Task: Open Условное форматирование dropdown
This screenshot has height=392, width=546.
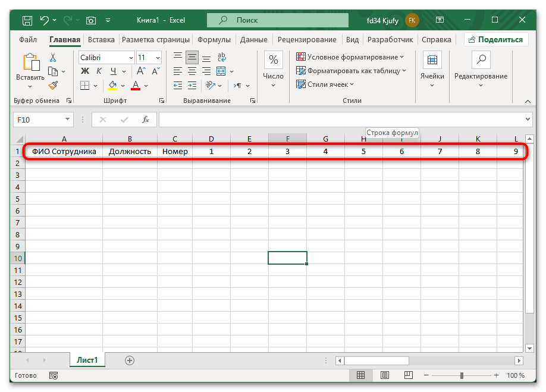Action: tap(350, 57)
